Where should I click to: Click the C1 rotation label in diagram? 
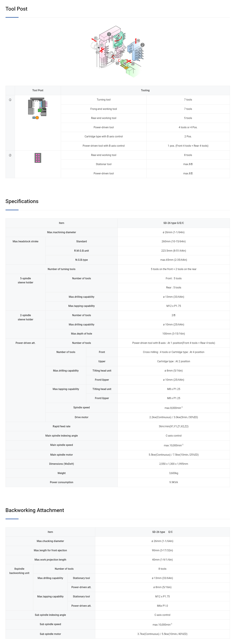(x=112, y=61)
